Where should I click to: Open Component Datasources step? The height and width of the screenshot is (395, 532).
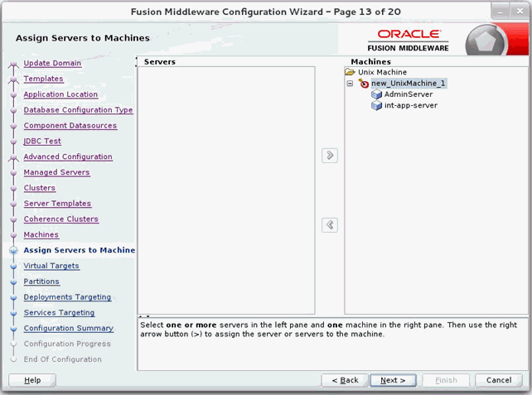point(70,125)
